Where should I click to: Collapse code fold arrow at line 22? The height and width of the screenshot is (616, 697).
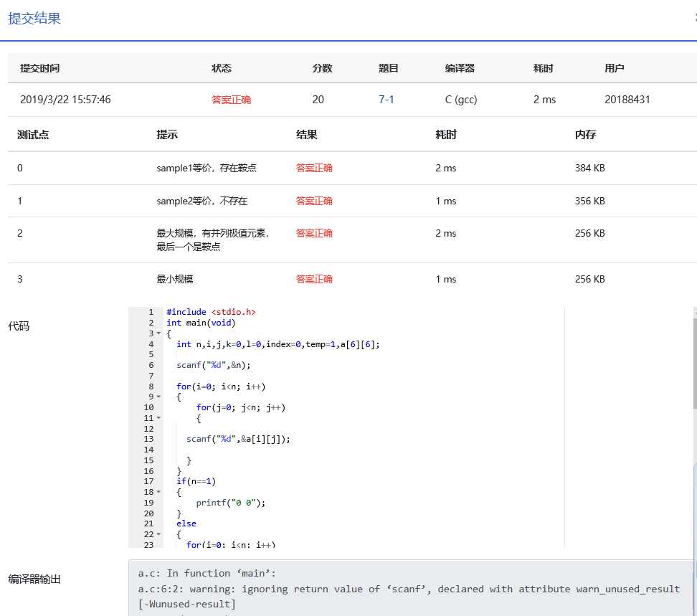tap(158, 534)
